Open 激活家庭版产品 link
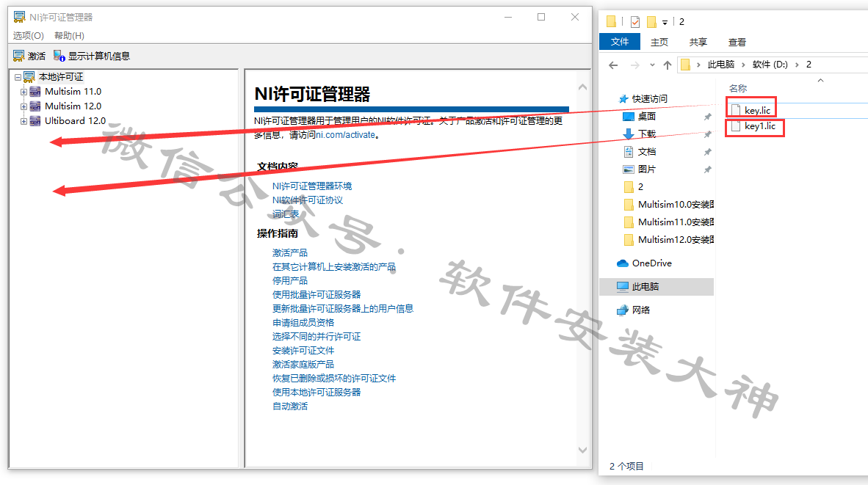The width and height of the screenshot is (868, 485). (x=303, y=364)
